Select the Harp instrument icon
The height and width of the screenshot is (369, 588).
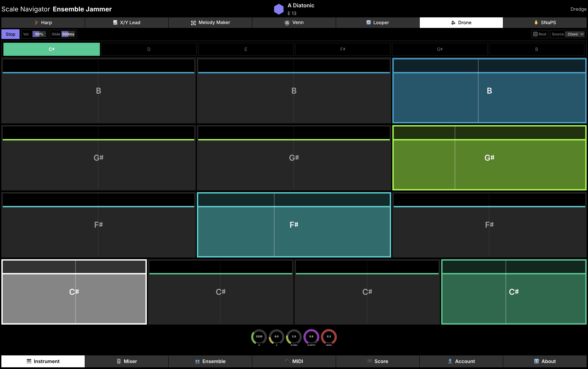(x=37, y=22)
